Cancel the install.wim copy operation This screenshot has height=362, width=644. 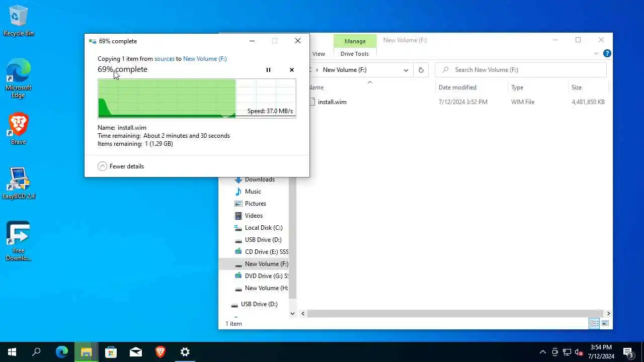(292, 70)
